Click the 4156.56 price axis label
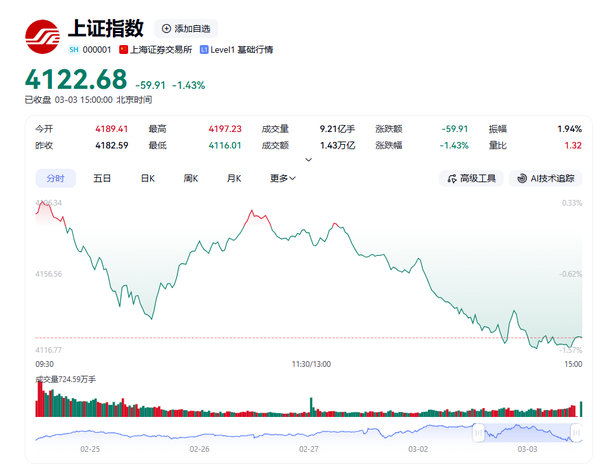The width and height of the screenshot is (600, 469). tap(49, 274)
